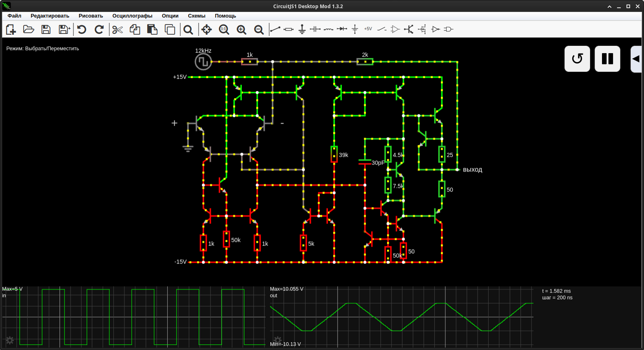644x350 pixels.
Task: Select the 25 ohm output resistor
Action: 442,154
